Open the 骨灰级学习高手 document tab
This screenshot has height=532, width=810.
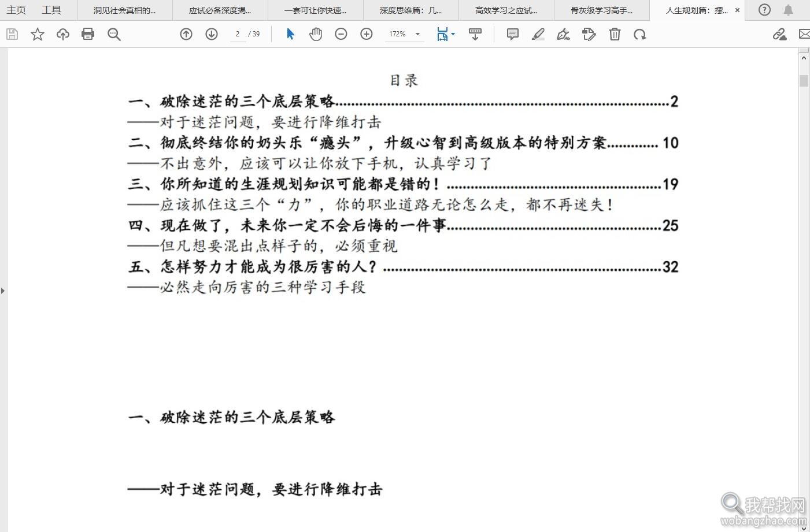tap(602, 10)
